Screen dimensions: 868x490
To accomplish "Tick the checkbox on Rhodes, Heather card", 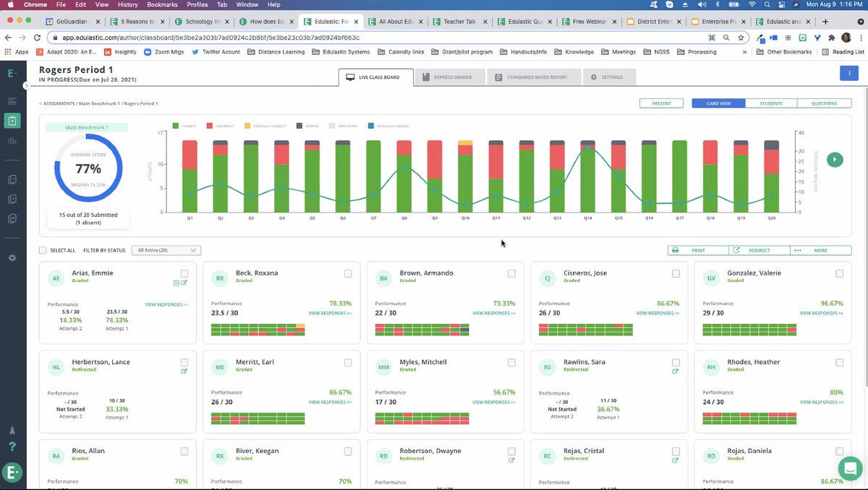I will tap(839, 362).
